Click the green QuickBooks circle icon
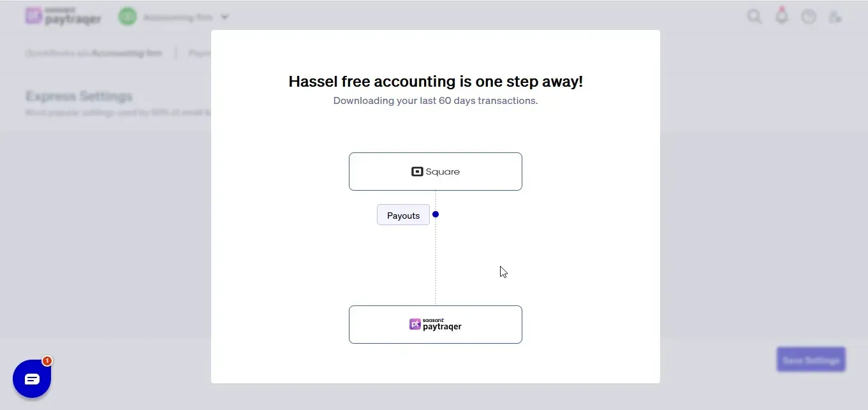868x410 pixels. coord(128,17)
